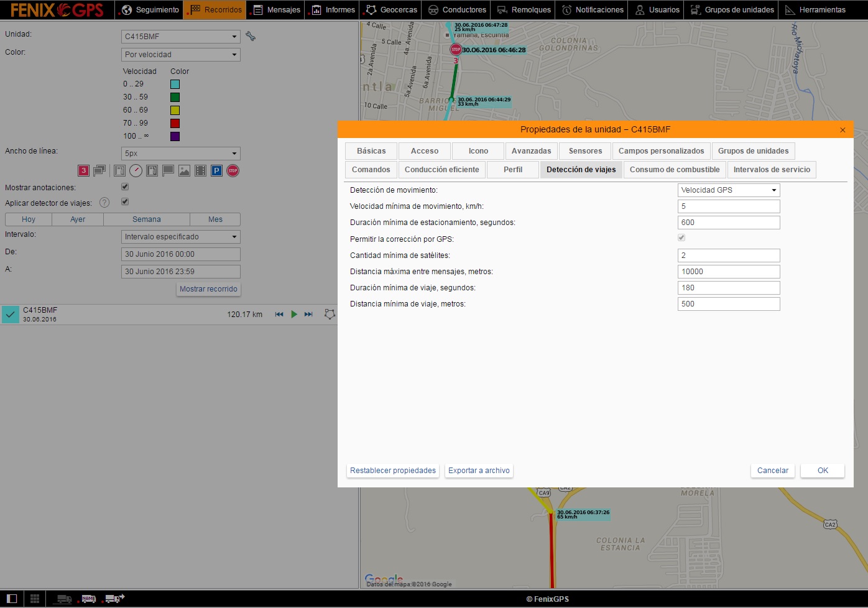Switch to the Sensores tab
This screenshot has height=608, width=868.
pyautogui.click(x=585, y=151)
